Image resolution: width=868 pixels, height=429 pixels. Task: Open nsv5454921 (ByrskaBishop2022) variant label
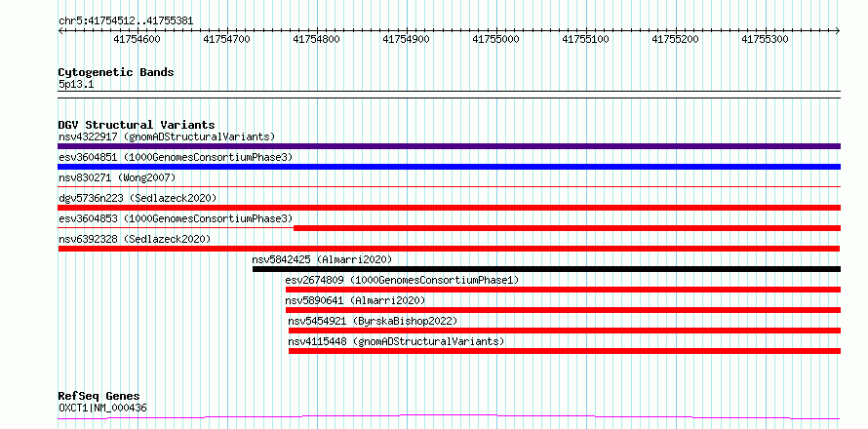tap(374, 321)
